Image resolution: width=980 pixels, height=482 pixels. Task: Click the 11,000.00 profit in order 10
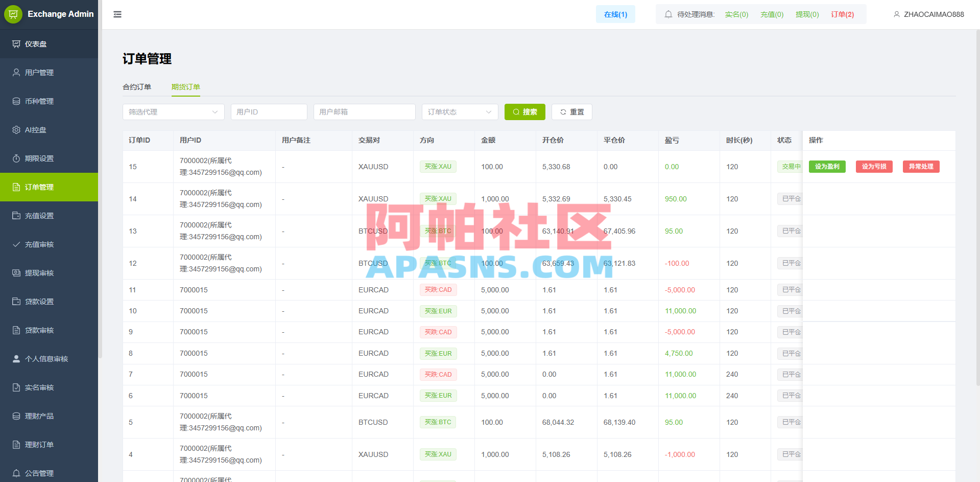tap(680, 311)
